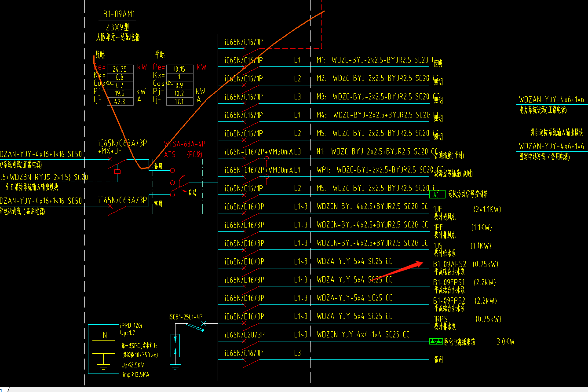Click the iC65N/C20/3P breaker label
The width and height of the screenshot is (588, 392).
(244, 335)
